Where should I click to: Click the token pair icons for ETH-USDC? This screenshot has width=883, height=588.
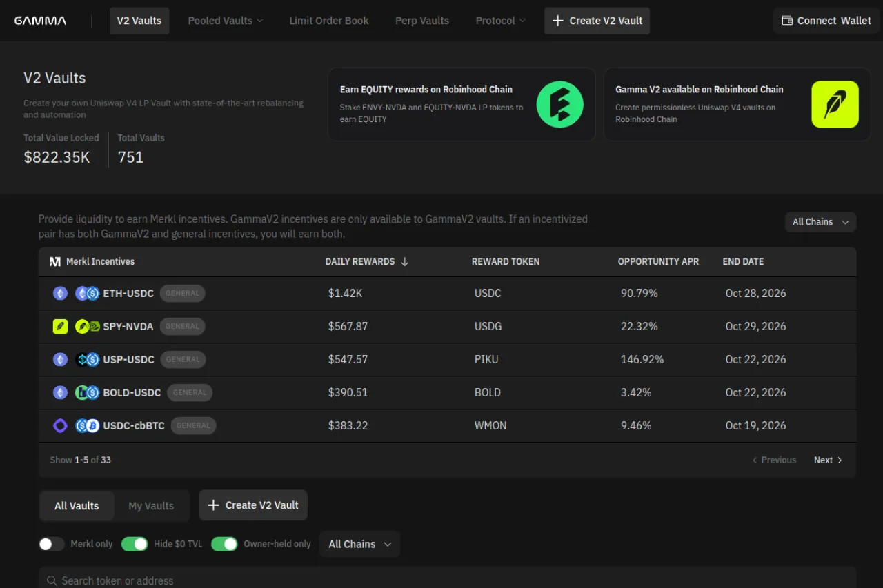coord(88,294)
